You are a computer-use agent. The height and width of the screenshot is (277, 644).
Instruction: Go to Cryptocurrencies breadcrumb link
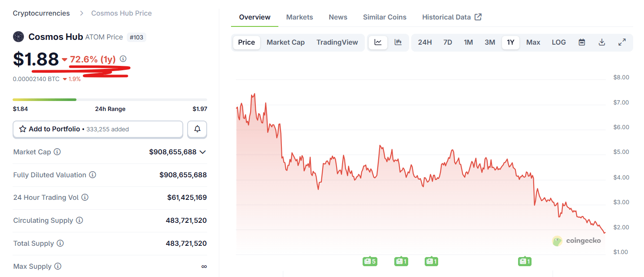coord(41,13)
